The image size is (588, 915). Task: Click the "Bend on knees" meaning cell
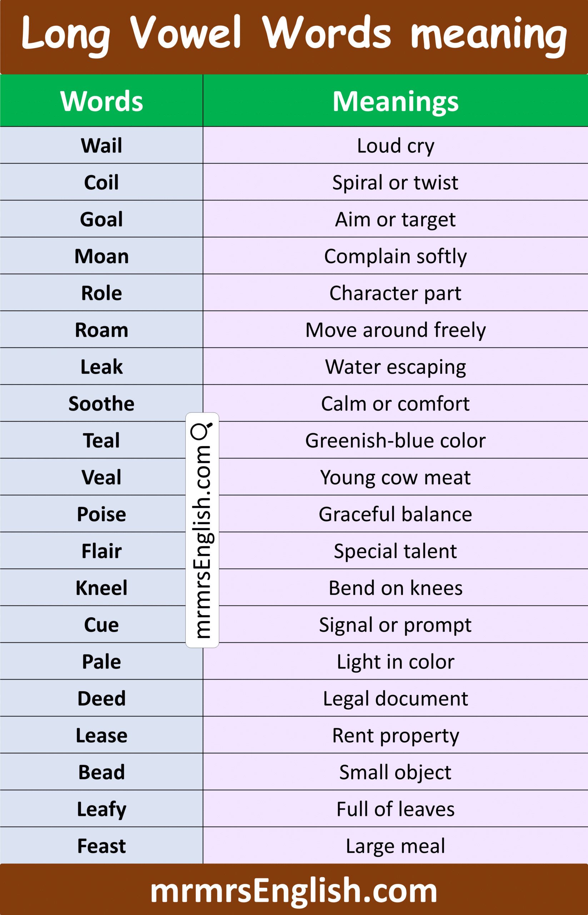(x=395, y=588)
